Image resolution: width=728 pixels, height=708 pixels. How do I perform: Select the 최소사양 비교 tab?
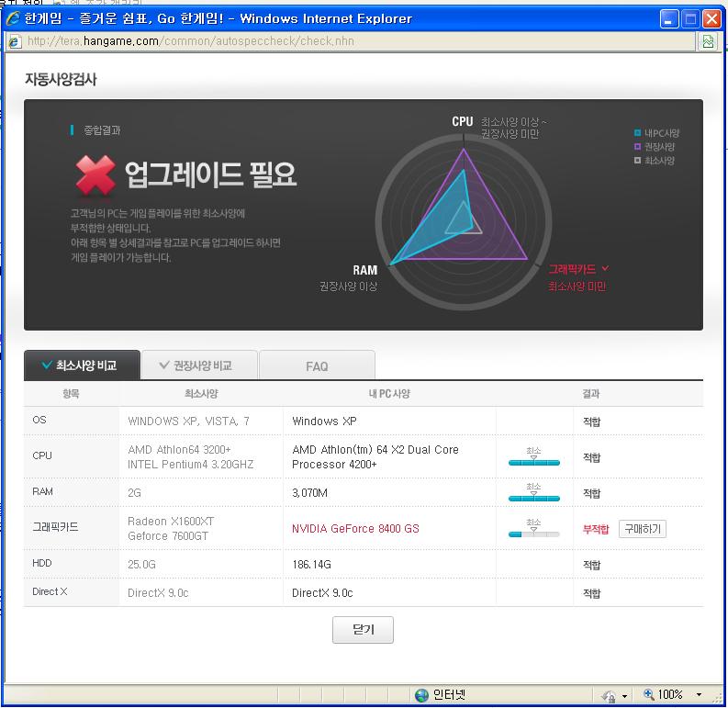[x=82, y=365]
